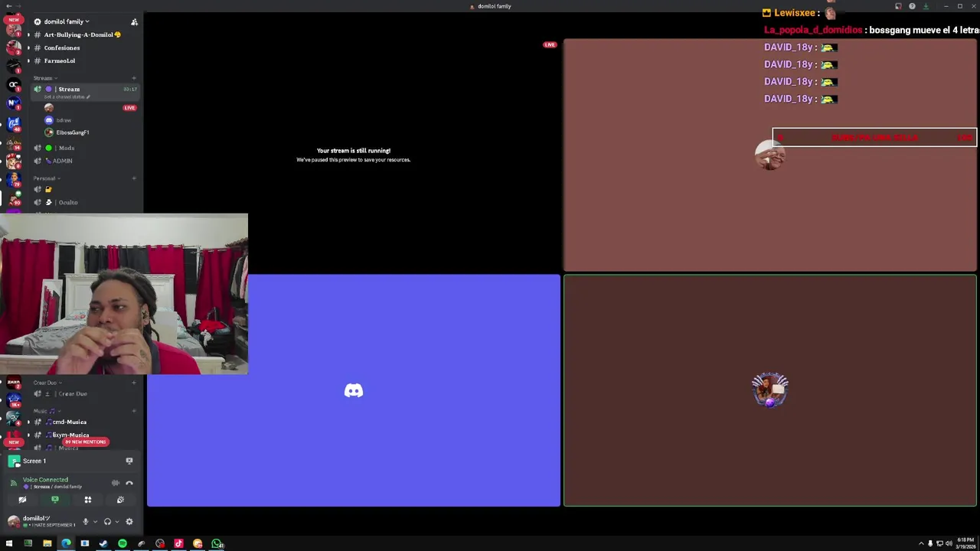This screenshot has height=551, width=980.
Task: Toggle noise suppression waveform icon
Action: [x=116, y=483]
